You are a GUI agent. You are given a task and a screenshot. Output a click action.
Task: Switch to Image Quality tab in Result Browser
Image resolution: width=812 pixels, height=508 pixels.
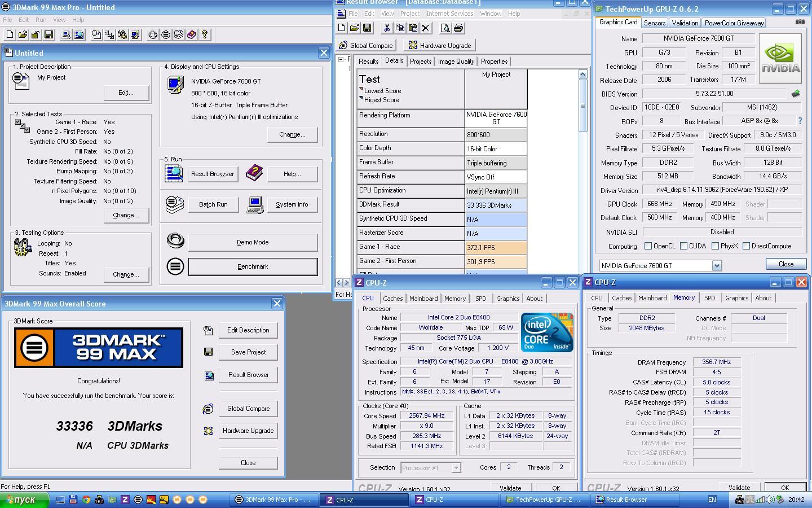tap(456, 62)
